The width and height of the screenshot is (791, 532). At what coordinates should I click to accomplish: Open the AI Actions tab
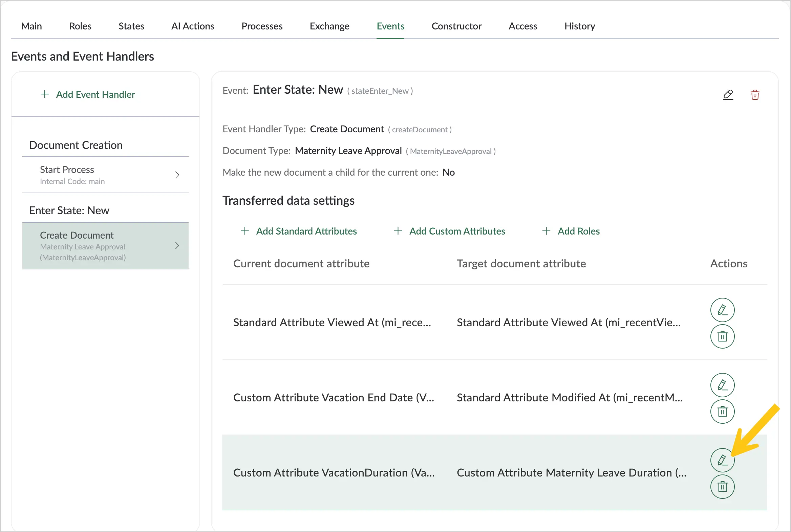[193, 26]
